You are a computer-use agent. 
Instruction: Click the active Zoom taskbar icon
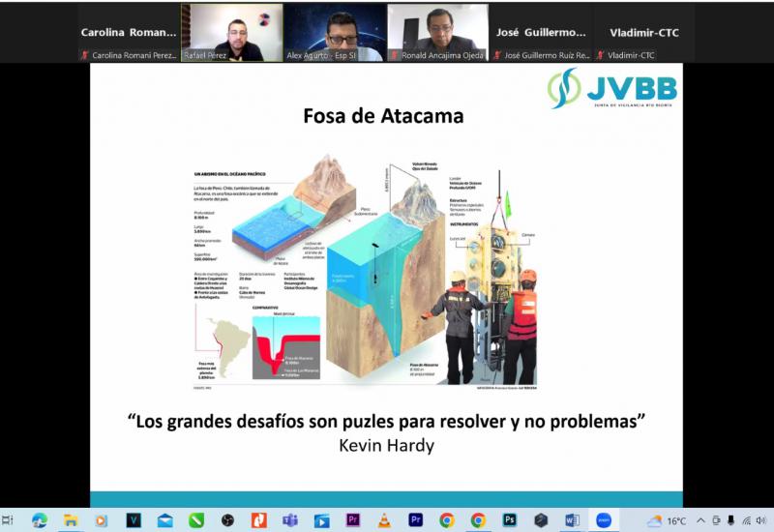click(604, 520)
